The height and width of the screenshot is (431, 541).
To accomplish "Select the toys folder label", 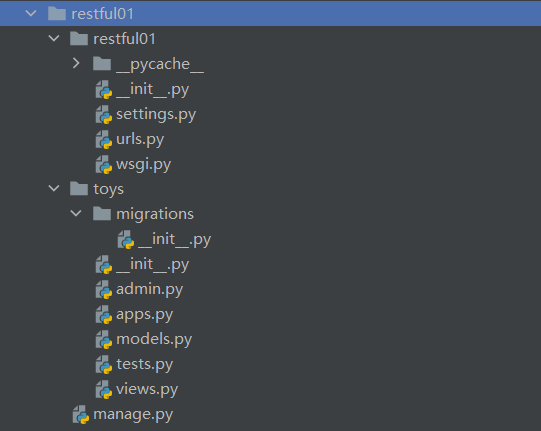I will [x=108, y=189].
